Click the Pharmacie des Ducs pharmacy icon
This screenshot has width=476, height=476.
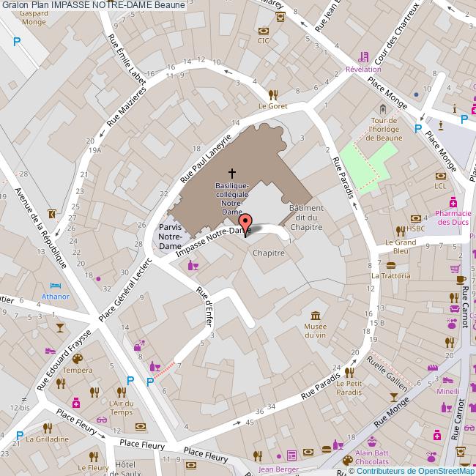coord(453,202)
